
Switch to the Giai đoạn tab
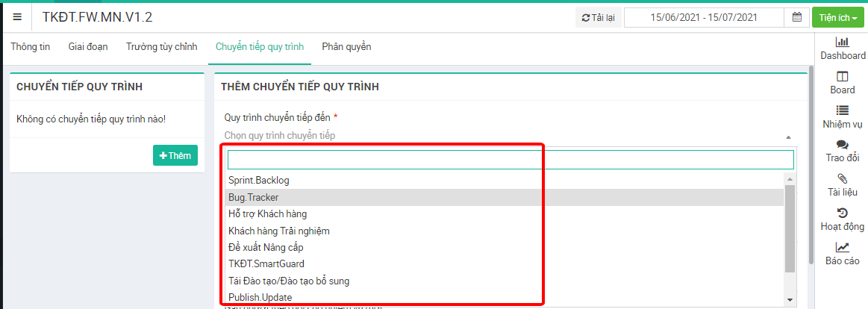click(x=88, y=47)
